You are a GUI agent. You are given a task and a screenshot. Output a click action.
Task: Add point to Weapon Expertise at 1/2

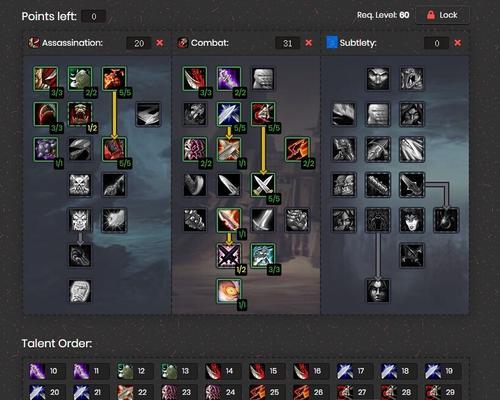click(x=229, y=256)
